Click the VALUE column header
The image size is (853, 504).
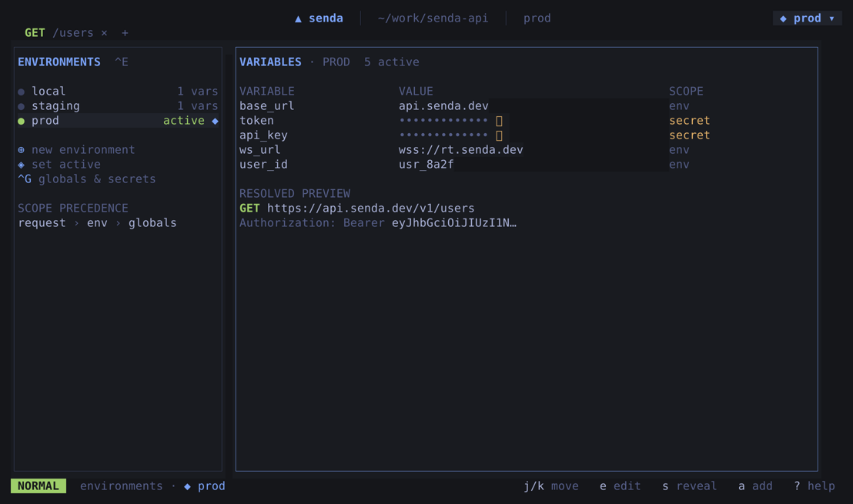click(x=416, y=92)
